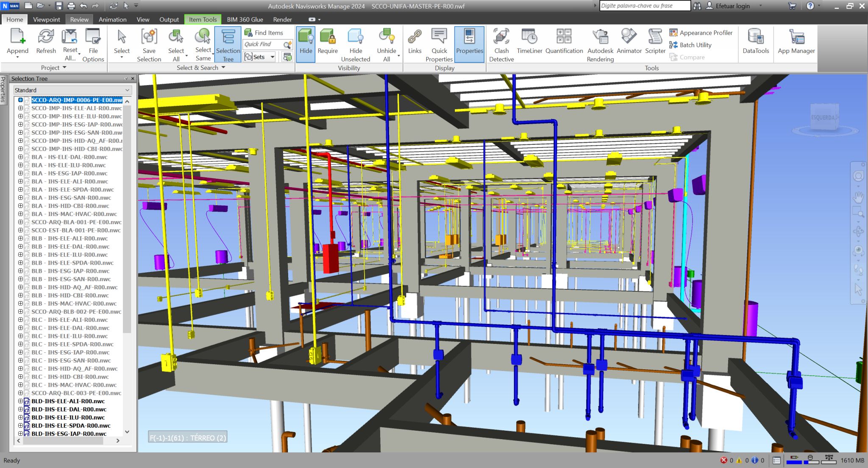Open the Standard tree mode dropdown
Image resolution: width=868 pixels, height=468 pixels.
coord(72,90)
